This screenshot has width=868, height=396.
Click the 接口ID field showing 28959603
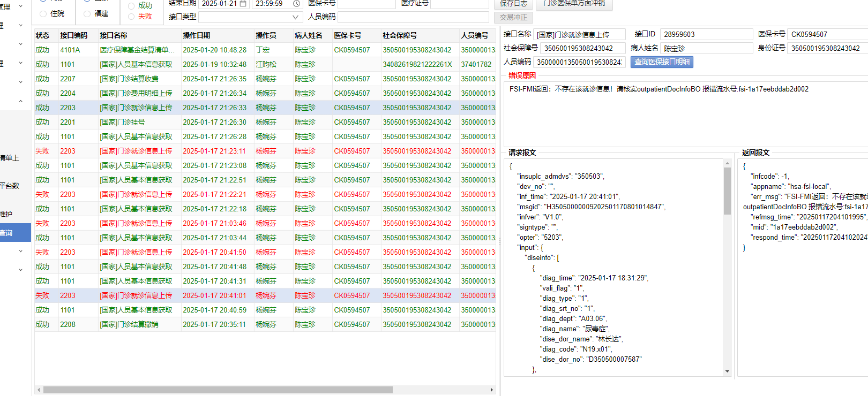[x=706, y=34]
